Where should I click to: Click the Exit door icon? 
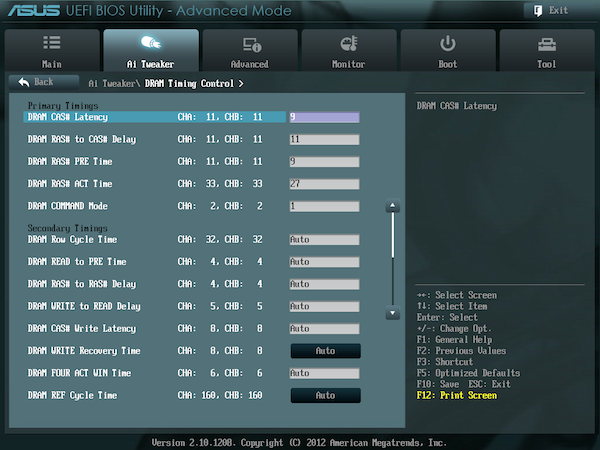(538, 11)
